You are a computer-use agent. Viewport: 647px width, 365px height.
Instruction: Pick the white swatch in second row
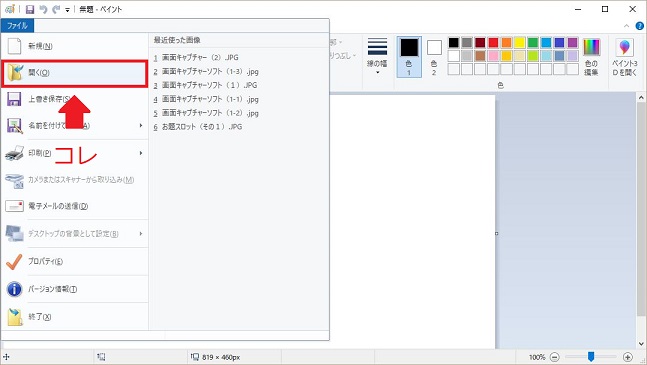(453, 55)
